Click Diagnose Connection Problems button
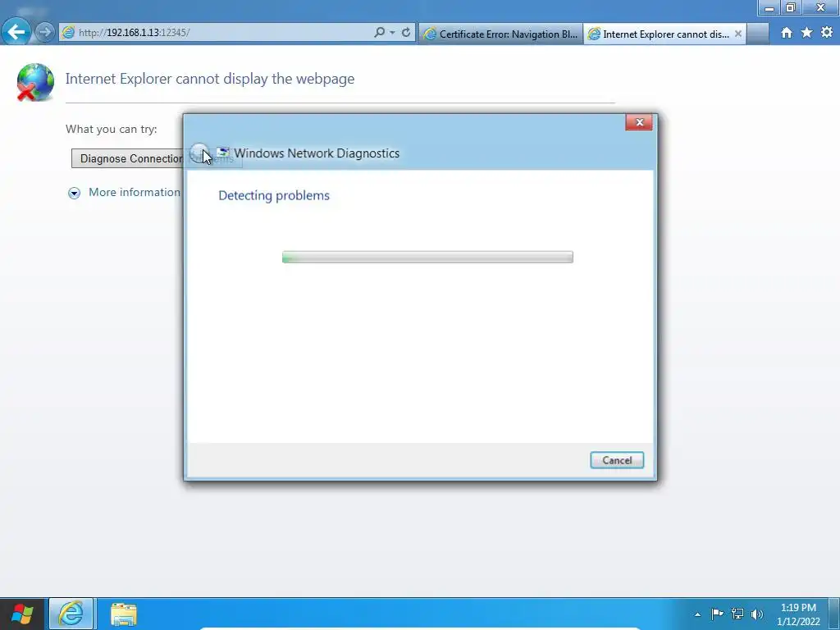Screen dimensions: 840x630 [x=127, y=158]
